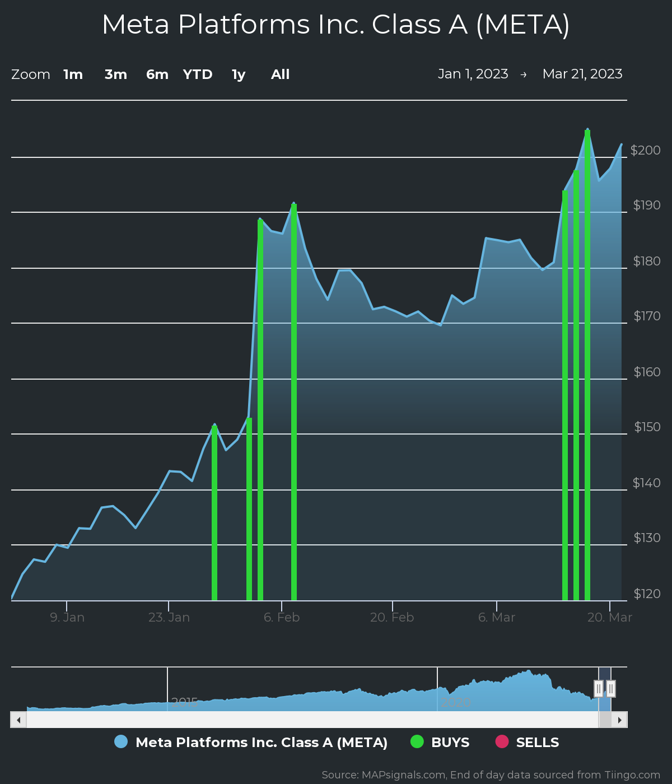Viewport: 672px width, 784px height.
Task: Click the $160 price axis label
Action: pos(647,372)
